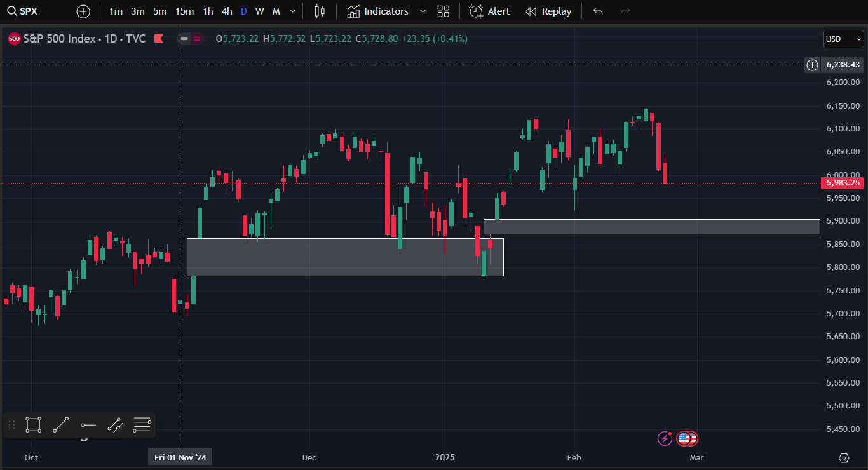Click the +23.35 (+0.41%) change value
The height and width of the screenshot is (470, 868).
[x=435, y=39]
